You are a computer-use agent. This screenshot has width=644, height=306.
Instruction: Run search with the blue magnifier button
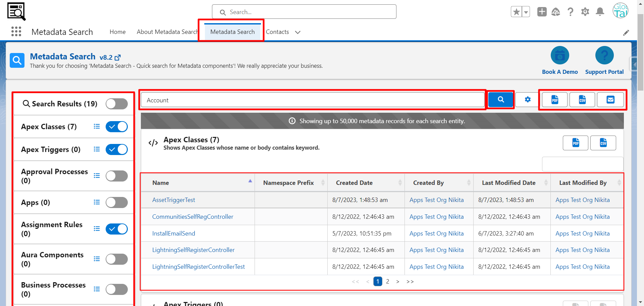tap(501, 99)
